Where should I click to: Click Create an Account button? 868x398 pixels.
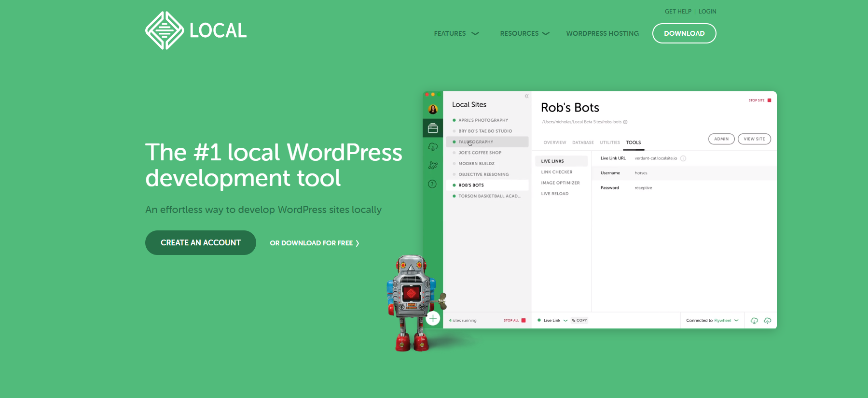click(201, 242)
